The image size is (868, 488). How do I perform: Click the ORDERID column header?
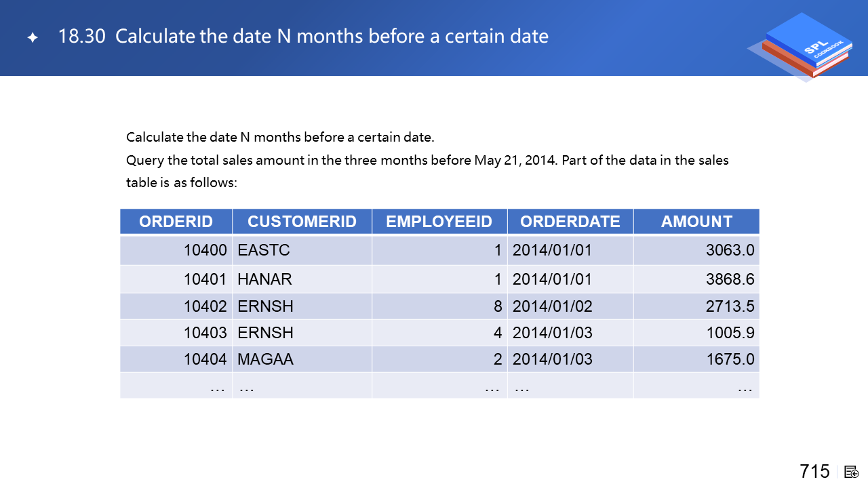click(x=176, y=222)
